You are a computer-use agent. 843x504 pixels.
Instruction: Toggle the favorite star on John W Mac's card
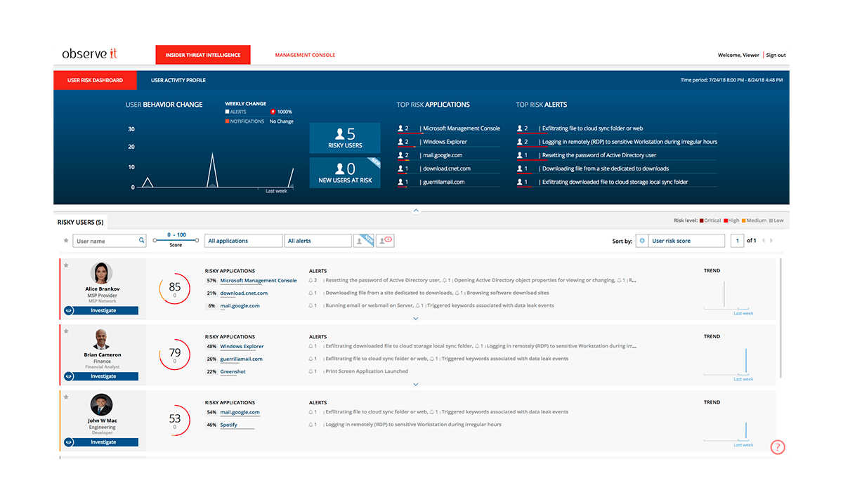(66, 397)
